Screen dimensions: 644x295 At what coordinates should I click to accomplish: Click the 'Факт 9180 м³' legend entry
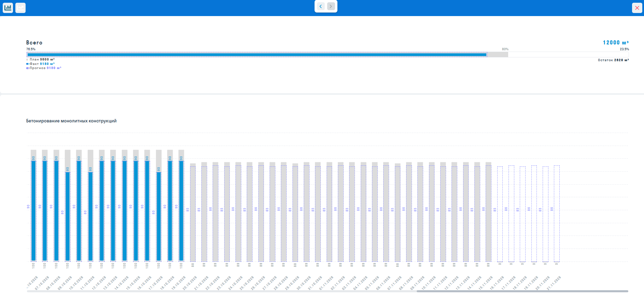click(40, 64)
